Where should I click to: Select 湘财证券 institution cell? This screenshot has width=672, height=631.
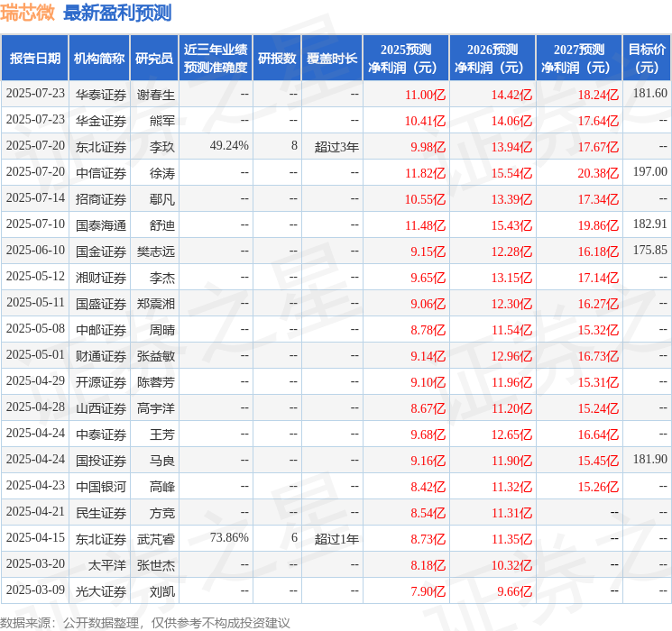tap(101, 278)
